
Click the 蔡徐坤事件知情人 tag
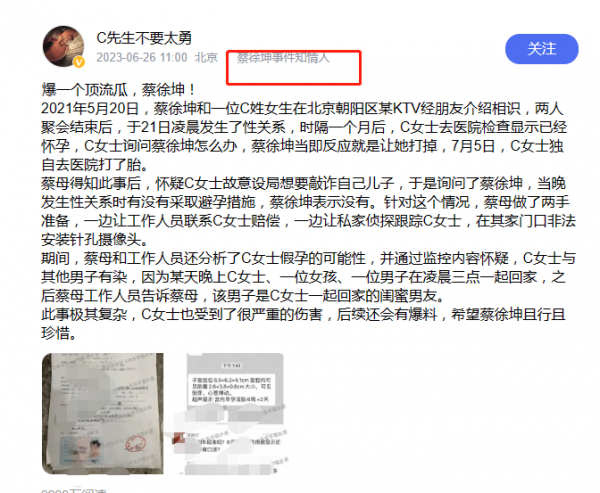pos(283,58)
